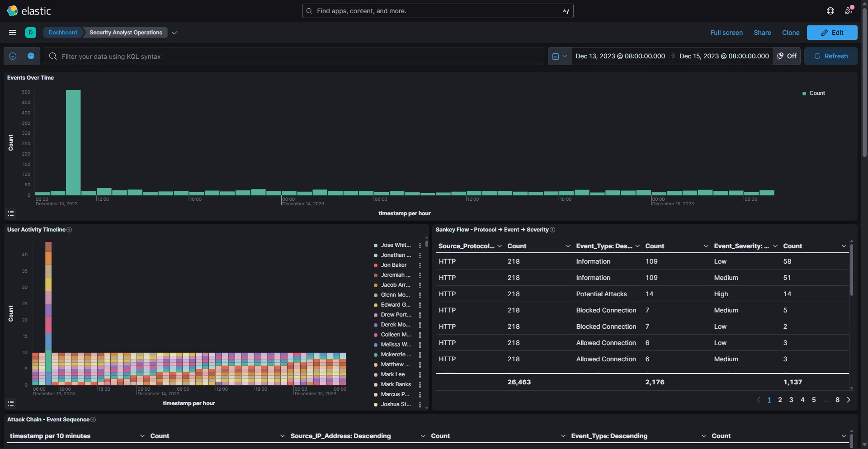Open Event_Severity column dropdown chevron

click(775, 246)
